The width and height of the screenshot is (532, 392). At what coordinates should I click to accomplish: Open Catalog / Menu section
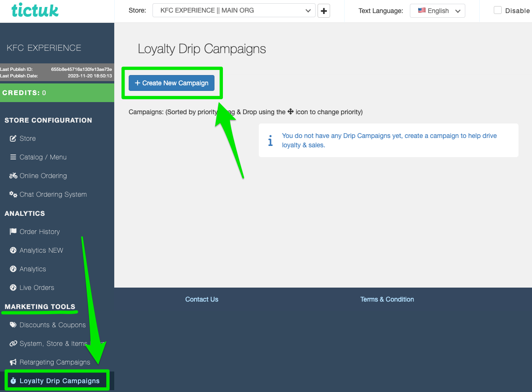pyautogui.click(x=43, y=157)
